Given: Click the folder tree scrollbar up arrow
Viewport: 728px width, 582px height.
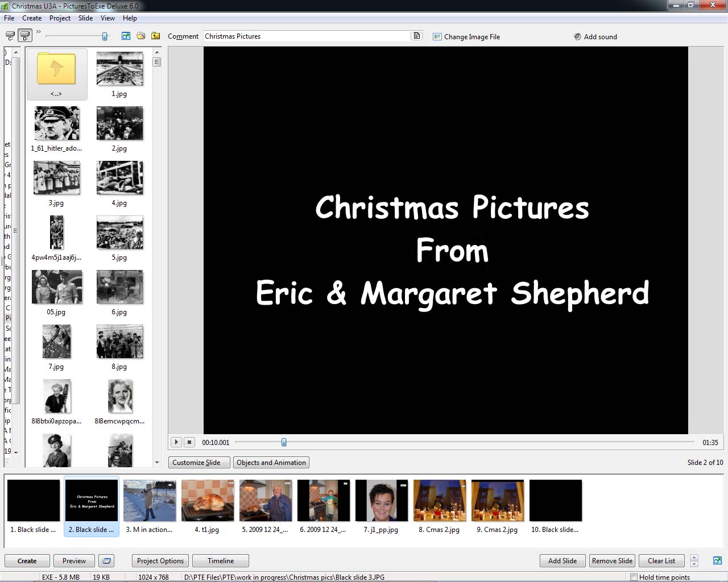Looking at the screenshot, I should click(x=16, y=52).
